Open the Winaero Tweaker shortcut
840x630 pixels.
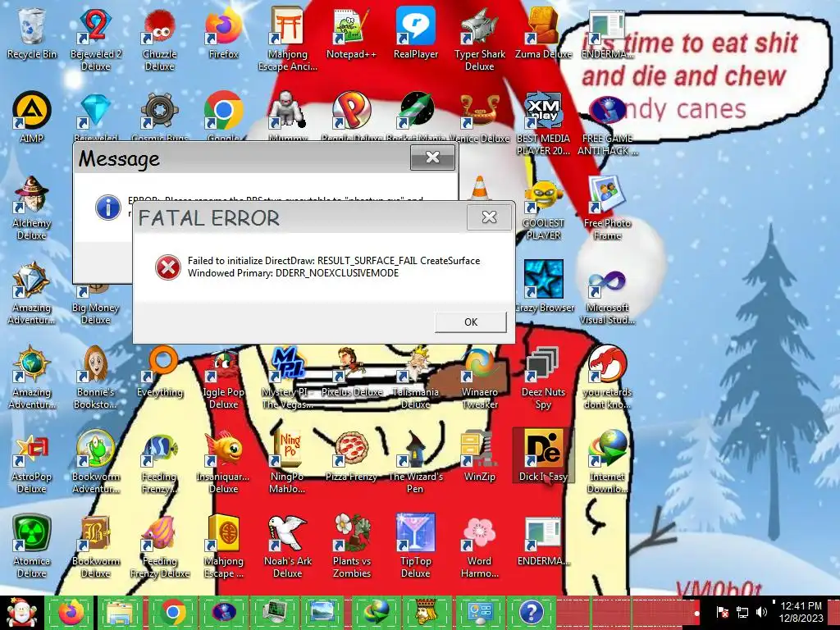tap(479, 377)
